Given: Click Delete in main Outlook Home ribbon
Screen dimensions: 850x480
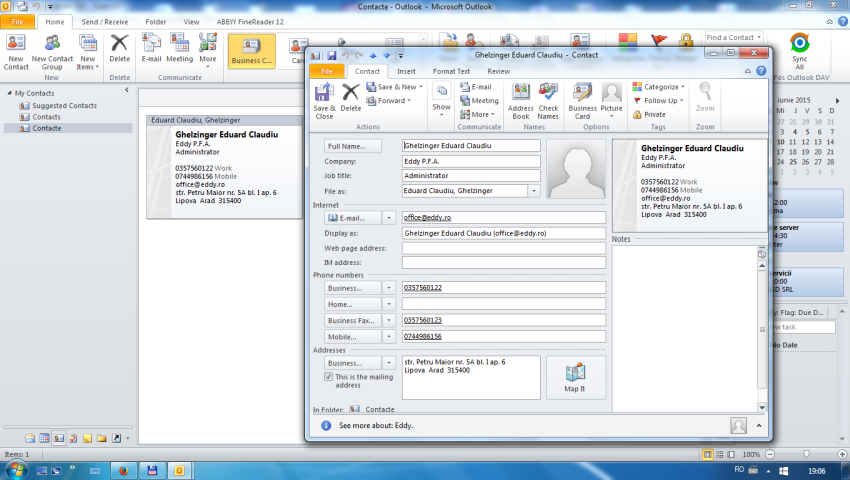Looking at the screenshot, I should pyautogui.click(x=119, y=49).
